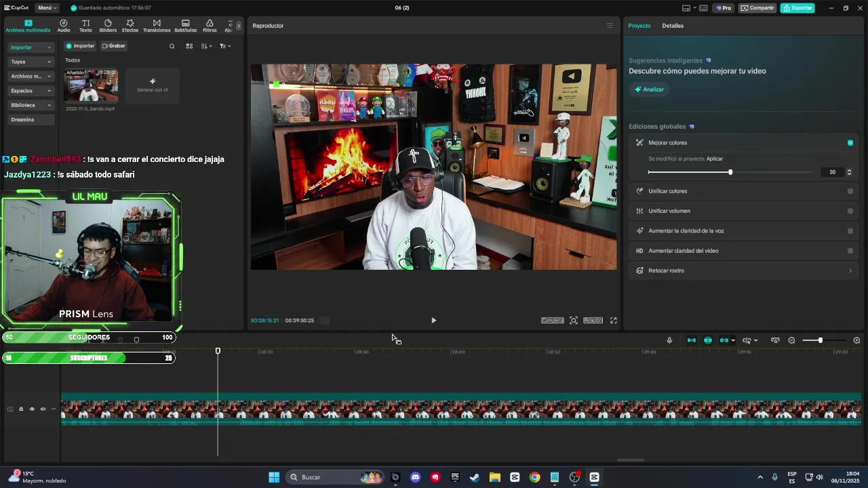Click the player zoom-to-fit icon
The width and height of the screenshot is (868, 488).
tap(574, 321)
